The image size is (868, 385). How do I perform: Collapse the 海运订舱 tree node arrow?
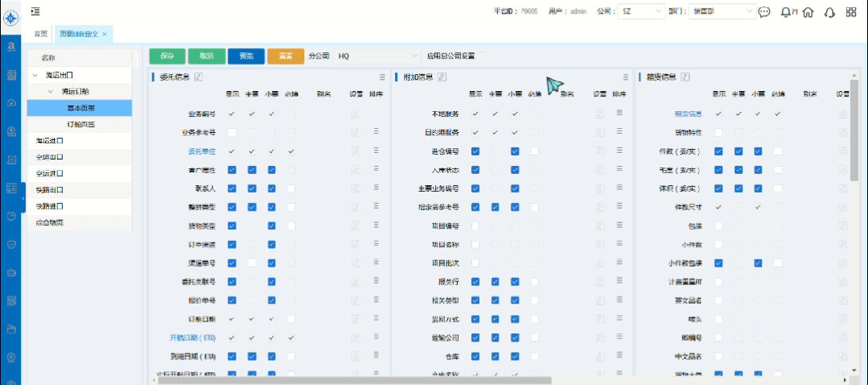51,91
